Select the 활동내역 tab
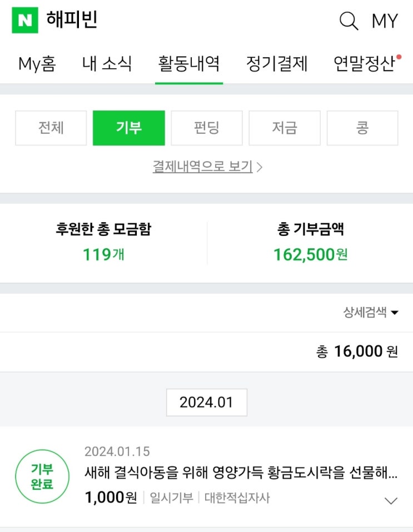 coord(189,64)
